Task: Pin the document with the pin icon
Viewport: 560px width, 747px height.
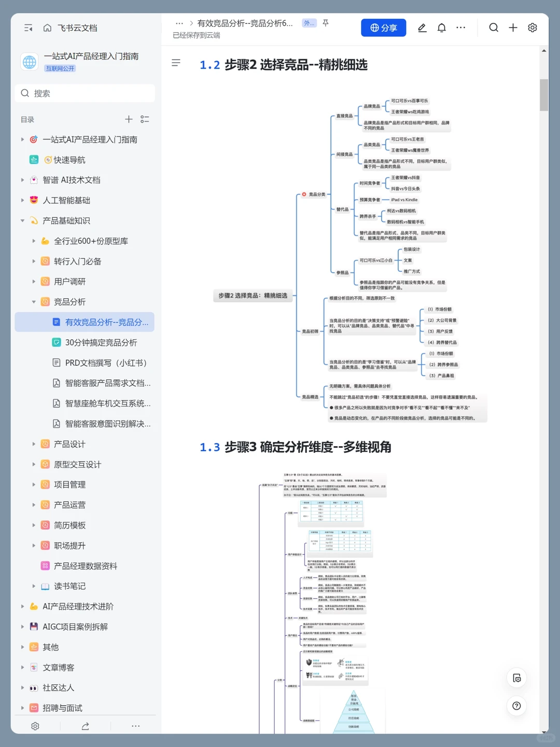Action: (x=325, y=23)
